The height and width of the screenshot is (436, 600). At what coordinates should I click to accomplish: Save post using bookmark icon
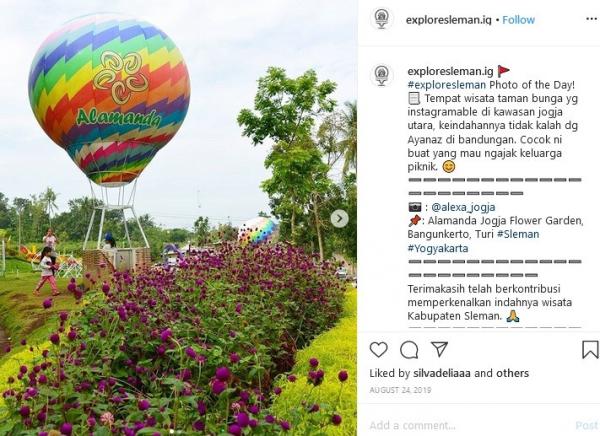click(590, 349)
